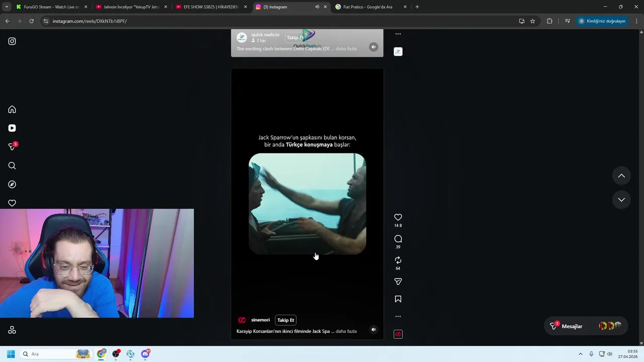Expand 'daha fazla' on quick.reels.io caption

tap(346, 49)
